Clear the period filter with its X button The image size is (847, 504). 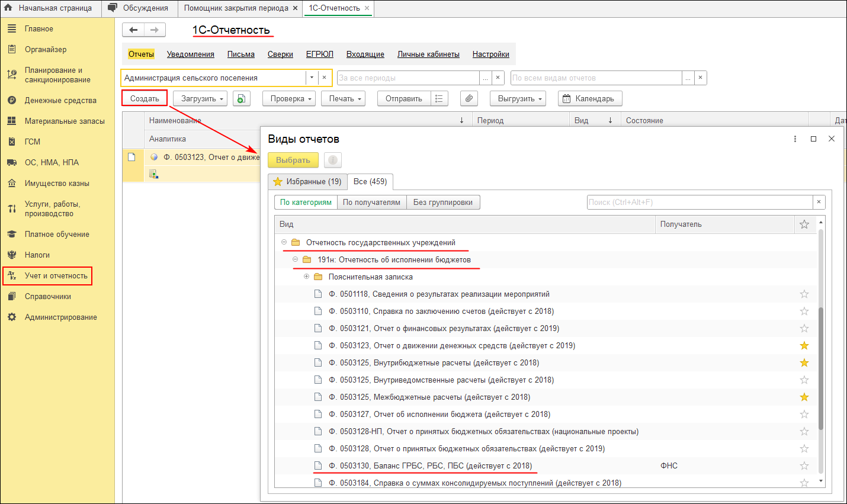point(498,78)
